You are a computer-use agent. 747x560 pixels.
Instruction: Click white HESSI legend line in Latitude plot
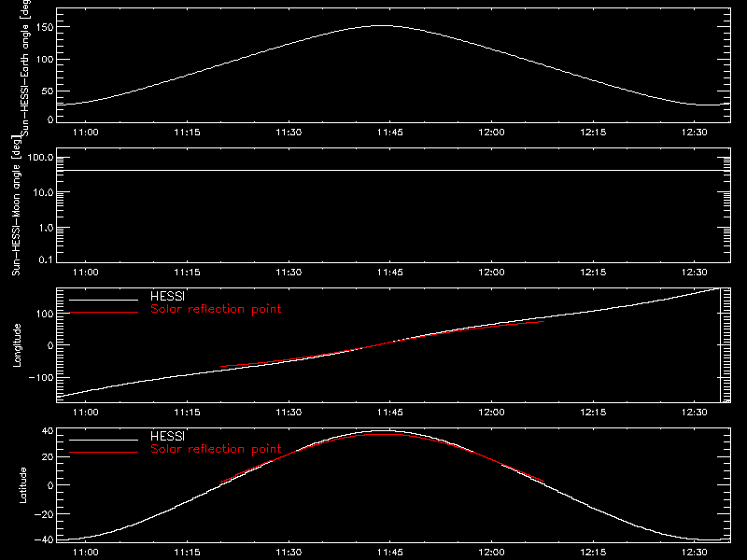click(104, 440)
